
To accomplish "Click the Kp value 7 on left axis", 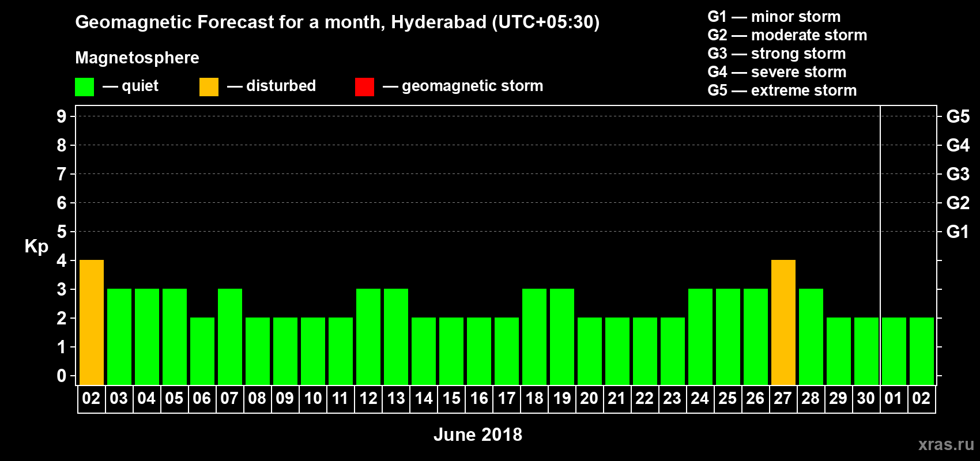I will pos(62,174).
